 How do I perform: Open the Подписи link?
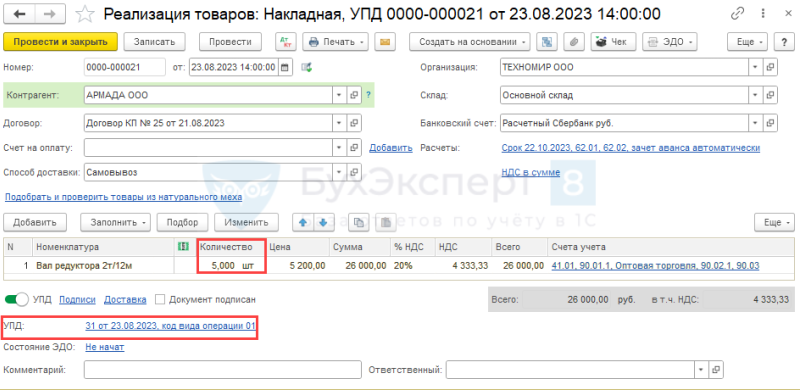77,300
